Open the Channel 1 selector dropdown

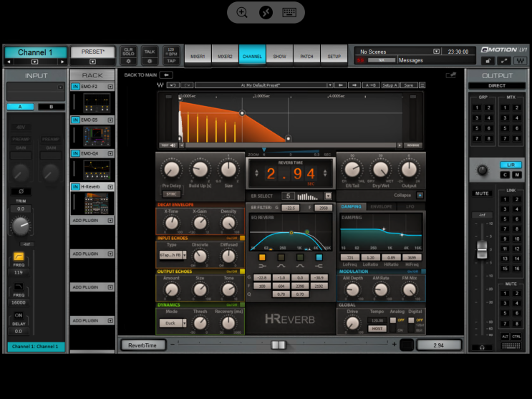(x=34, y=62)
